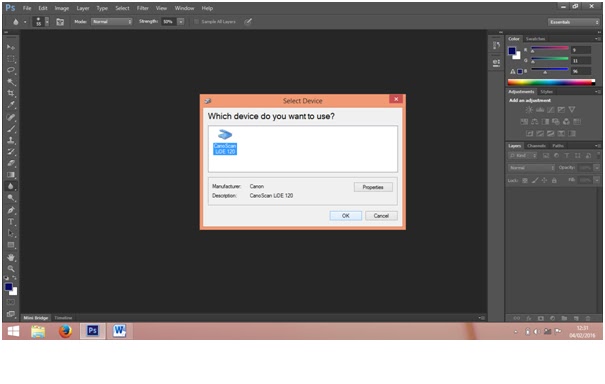Viewport: 605px width, 384px height.
Task: Open the layer blending mode Normal dropdown
Action: (x=531, y=168)
